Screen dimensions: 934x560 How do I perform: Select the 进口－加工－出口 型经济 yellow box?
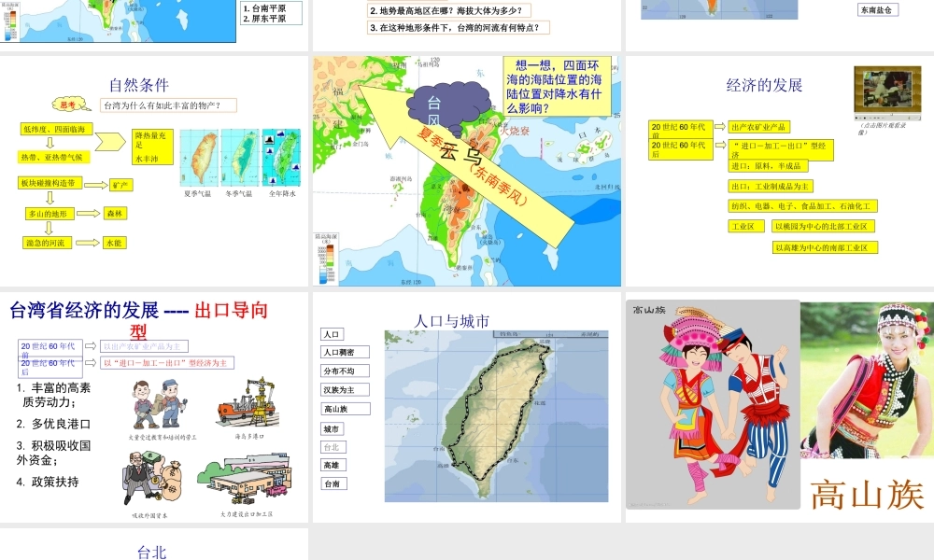[x=781, y=150]
